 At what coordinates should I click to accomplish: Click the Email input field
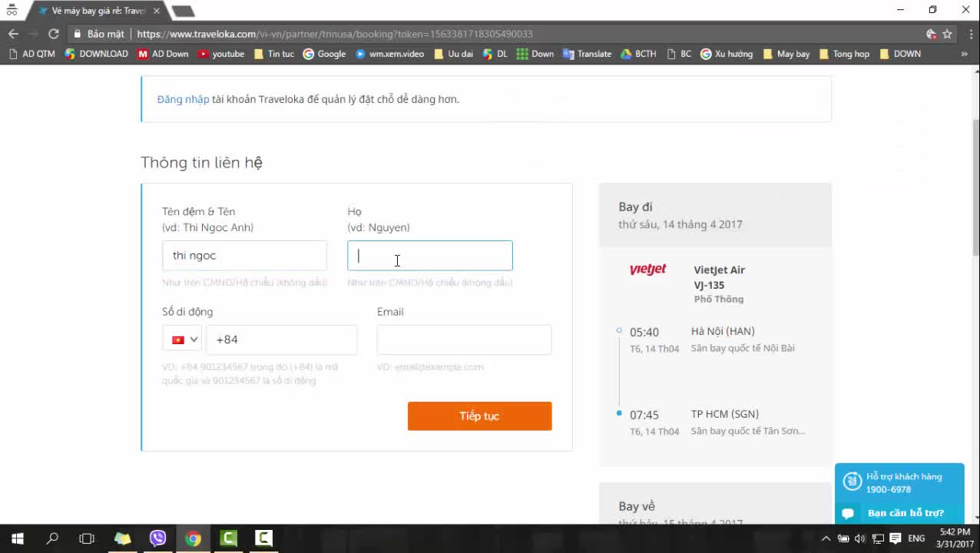click(464, 339)
